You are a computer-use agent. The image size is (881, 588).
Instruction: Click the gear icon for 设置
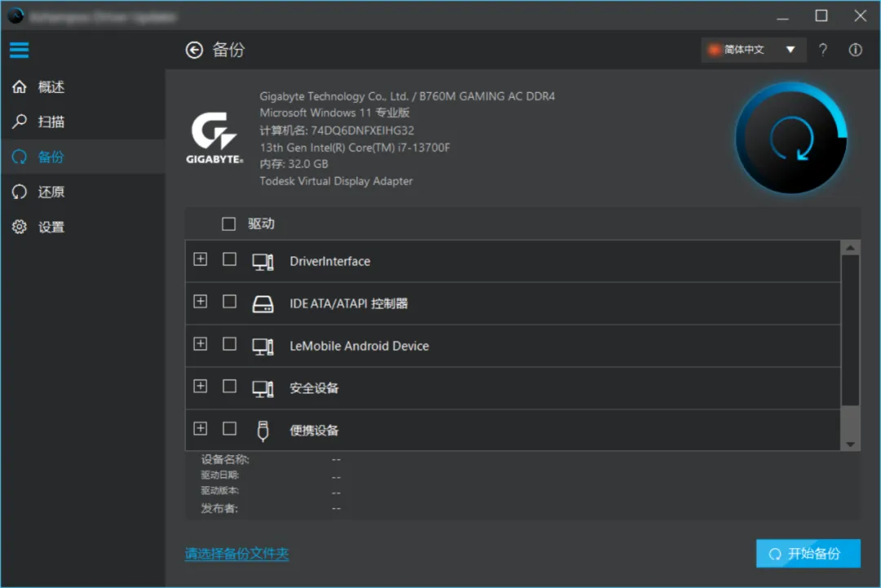tap(20, 227)
